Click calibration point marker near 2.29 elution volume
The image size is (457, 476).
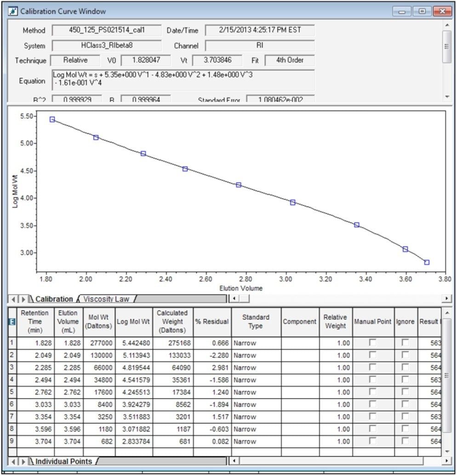pyautogui.click(x=143, y=154)
